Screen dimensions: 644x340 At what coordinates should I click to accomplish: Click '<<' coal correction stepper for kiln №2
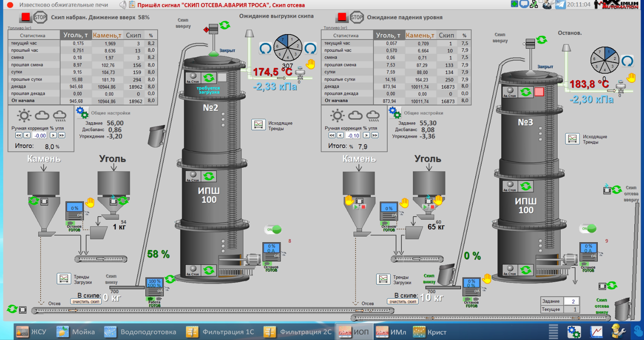click(x=19, y=135)
